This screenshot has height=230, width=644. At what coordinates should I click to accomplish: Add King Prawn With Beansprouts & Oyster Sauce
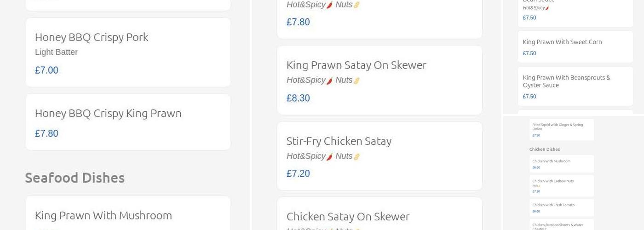[x=566, y=81]
